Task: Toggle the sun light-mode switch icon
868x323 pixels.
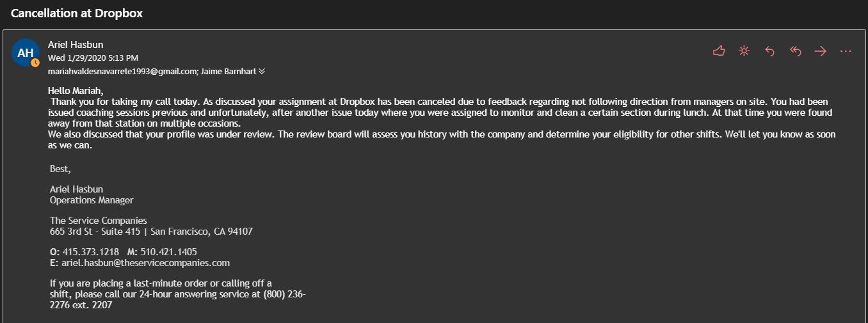Action: (x=744, y=51)
